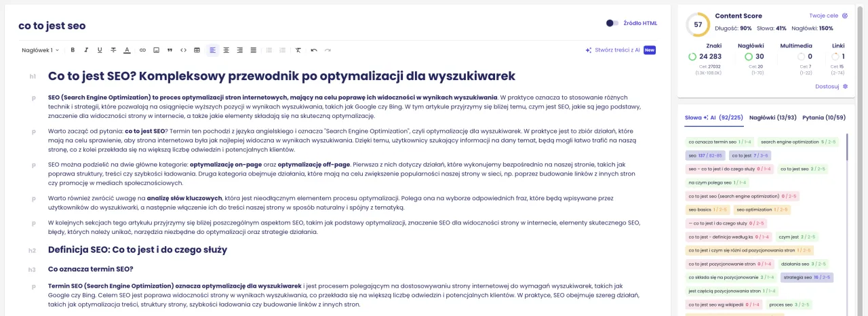Select keyword chip 'co to jest seo wg wikipedii'

click(724, 304)
